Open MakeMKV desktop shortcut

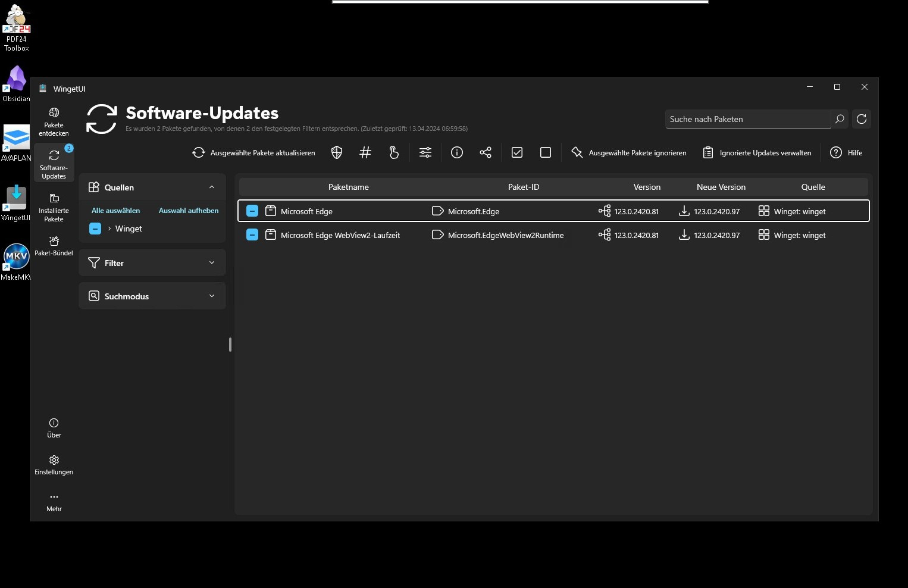pyautogui.click(x=16, y=262)
